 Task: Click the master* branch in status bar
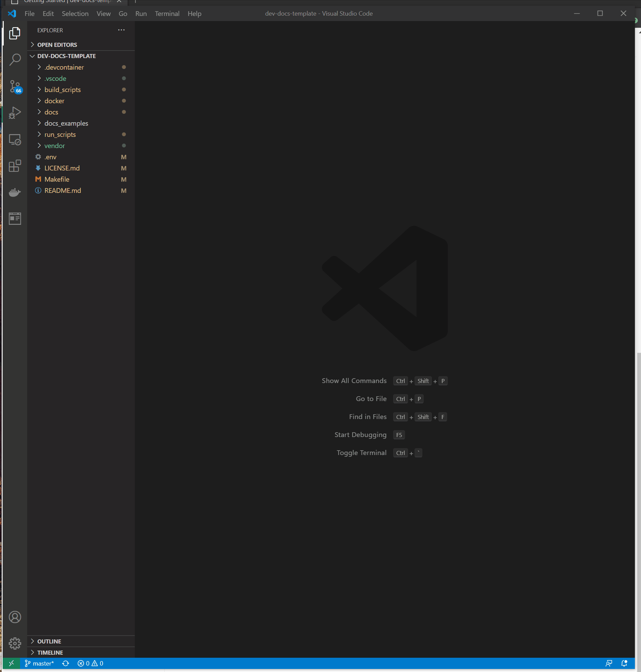click(40, 663)
